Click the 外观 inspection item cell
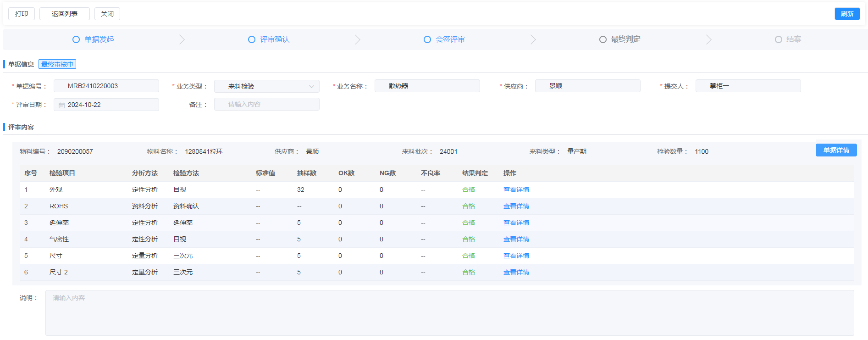The image size is (868, 340). pyautogui.click(x=56, y=190)
